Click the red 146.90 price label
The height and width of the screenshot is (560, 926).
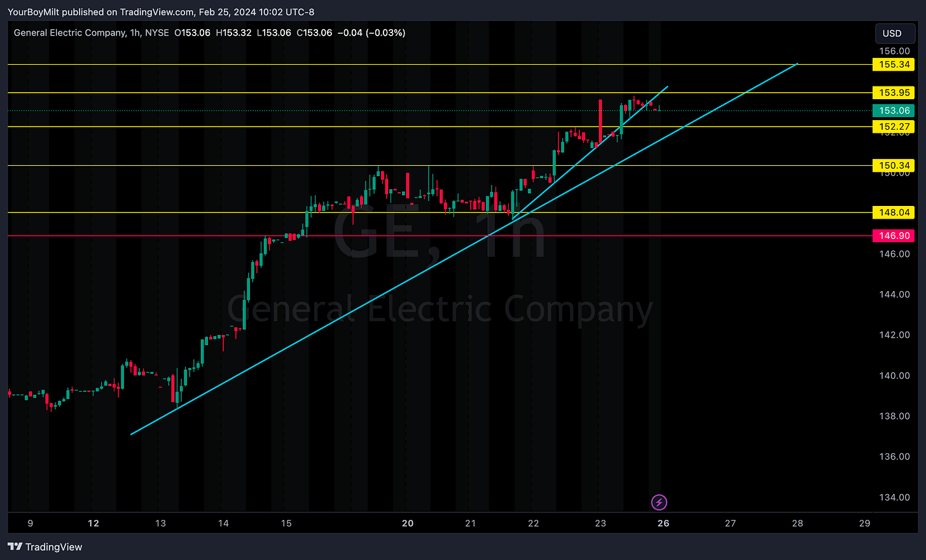tap(894, 236)
